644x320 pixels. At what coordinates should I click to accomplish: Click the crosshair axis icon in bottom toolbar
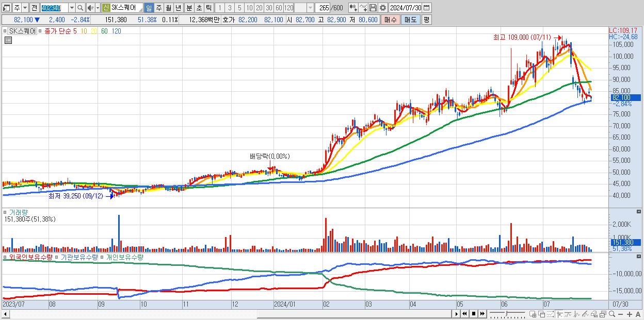coord(559,314)
